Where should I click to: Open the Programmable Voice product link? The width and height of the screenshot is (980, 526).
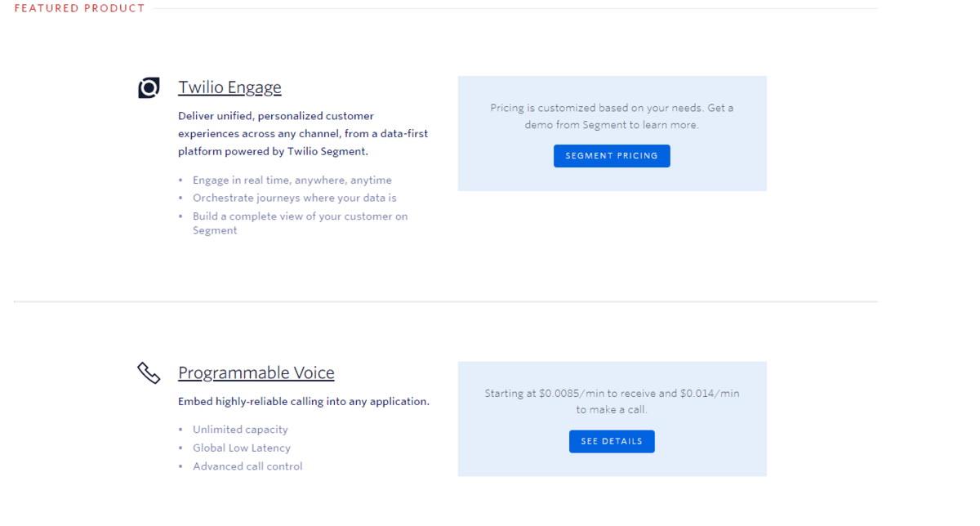(256, 373)
